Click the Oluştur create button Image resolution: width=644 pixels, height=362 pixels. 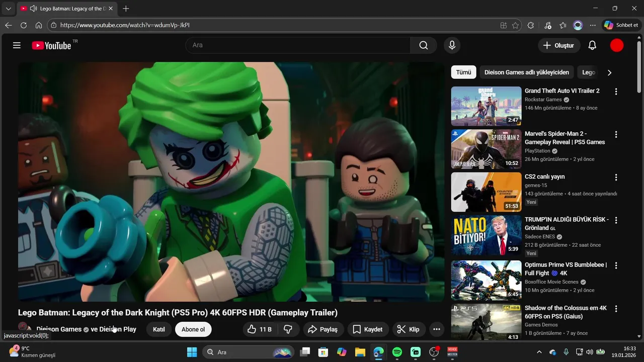point(558,45)
